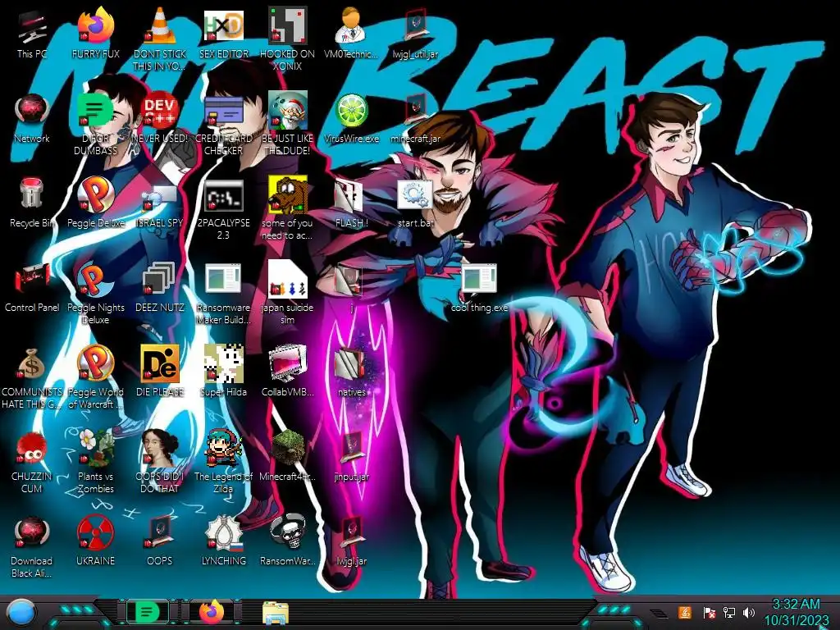
Task: Click the lwjgl.jar file icon
Action: coord(351,532)
